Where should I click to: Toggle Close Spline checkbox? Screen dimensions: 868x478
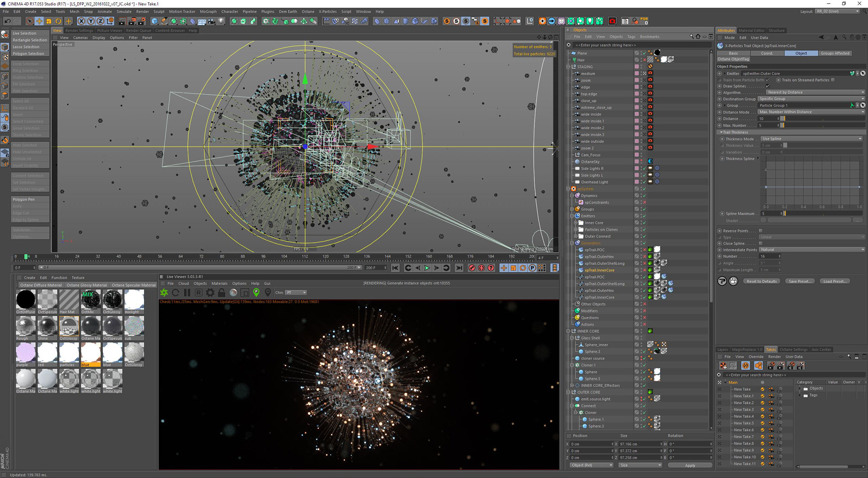point(760,243)
